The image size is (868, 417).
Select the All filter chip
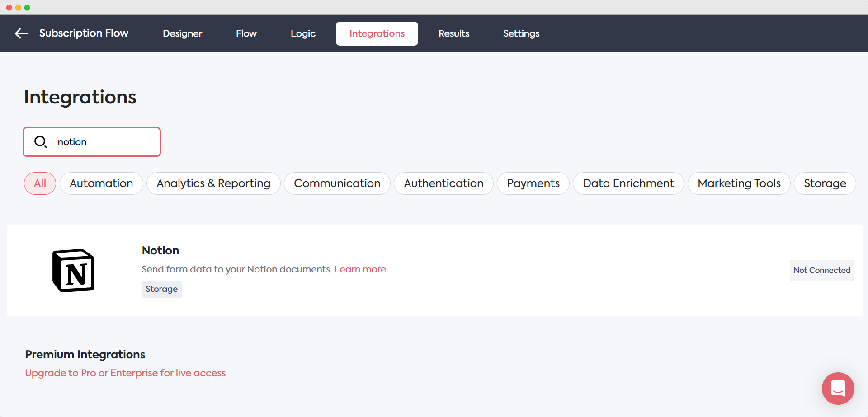[40, 183]
